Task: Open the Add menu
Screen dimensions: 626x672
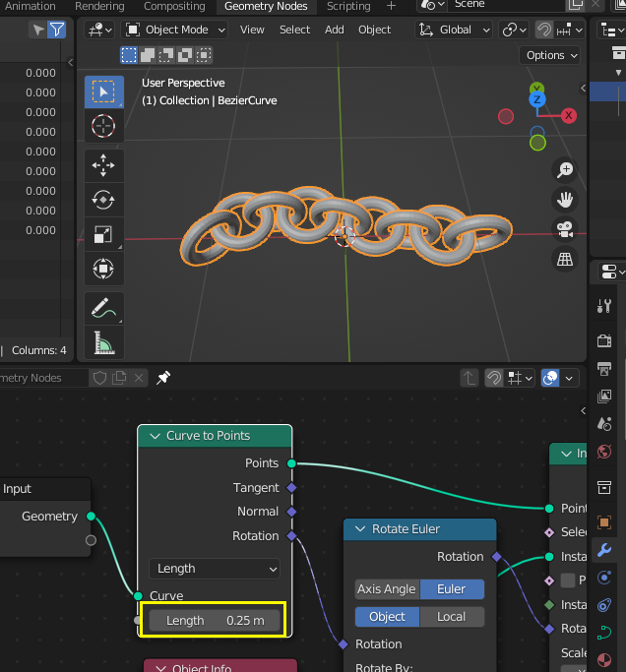Action: pyautogui.click(x=335, y=30)
